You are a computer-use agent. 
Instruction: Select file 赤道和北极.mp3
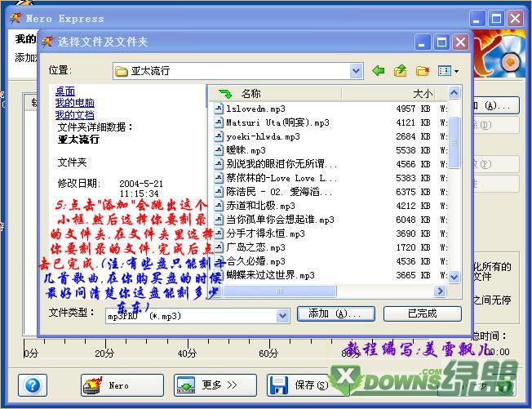pos(260,206)
